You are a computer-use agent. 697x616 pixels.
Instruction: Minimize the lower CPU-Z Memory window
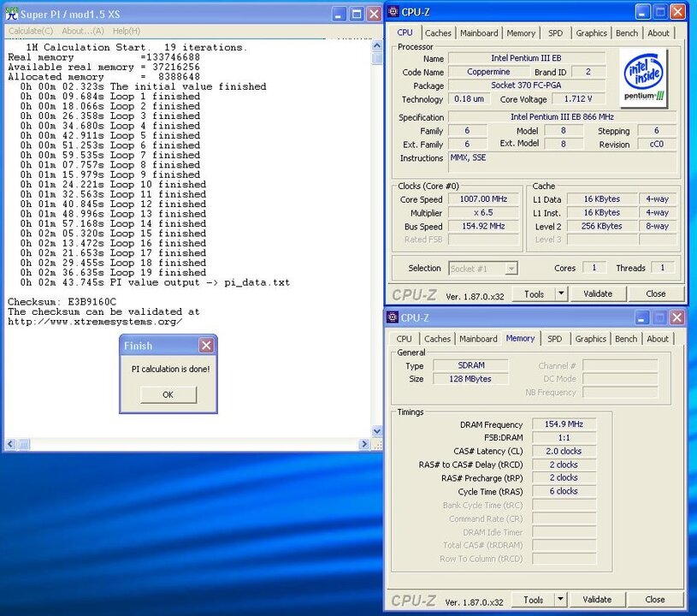[641, 317]
